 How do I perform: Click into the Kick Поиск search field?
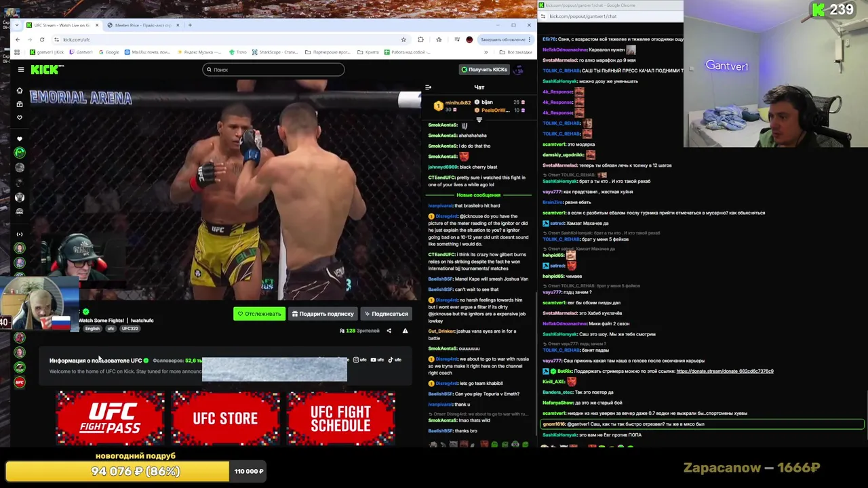[x=273, y=69]
